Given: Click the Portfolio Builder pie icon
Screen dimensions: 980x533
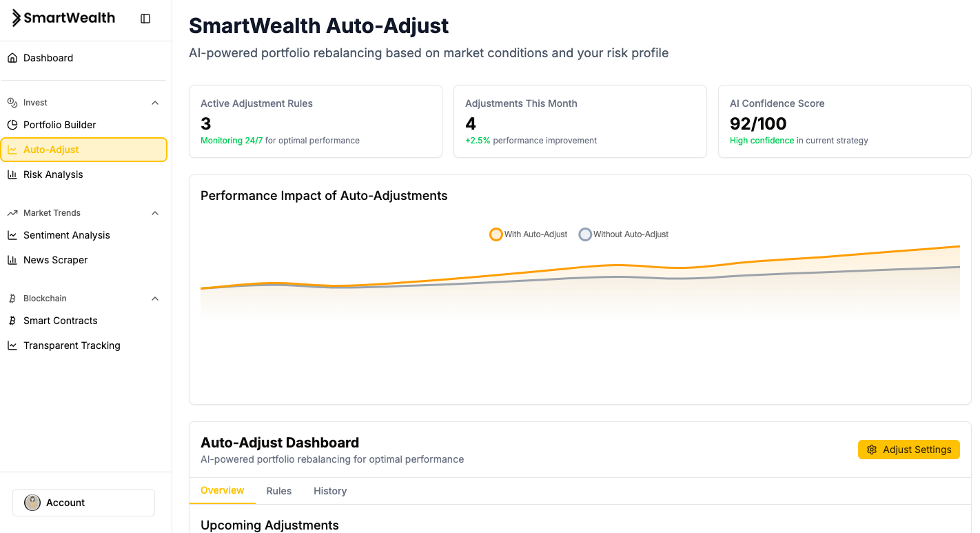Looking at the screenshot, I should coord(12,125).
